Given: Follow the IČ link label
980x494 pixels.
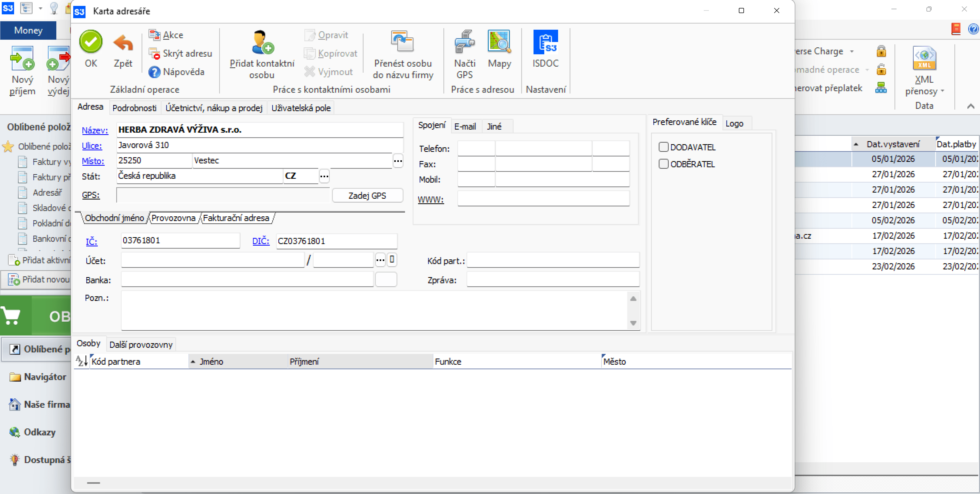Looking at the screenshot, I should click(91, 241).
